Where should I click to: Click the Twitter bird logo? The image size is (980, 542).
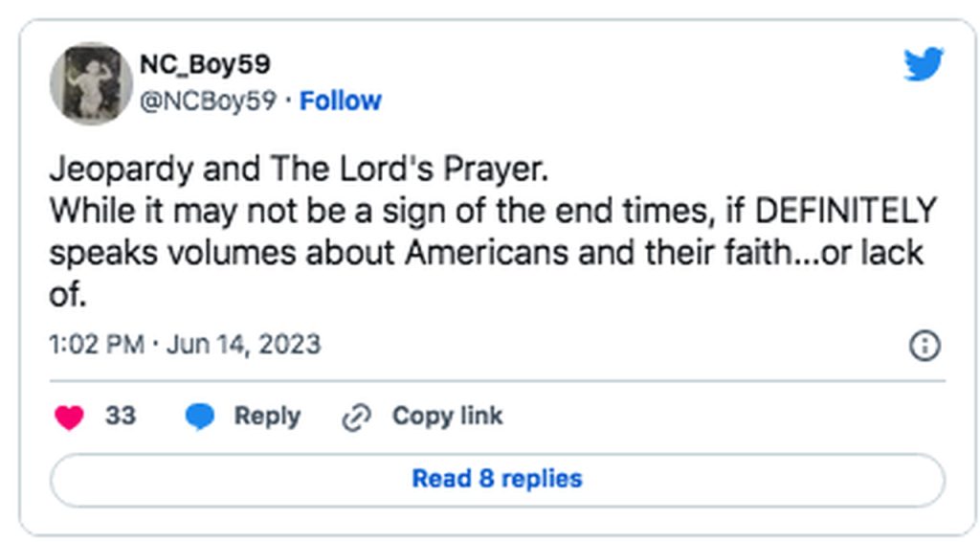coord(924,64)
